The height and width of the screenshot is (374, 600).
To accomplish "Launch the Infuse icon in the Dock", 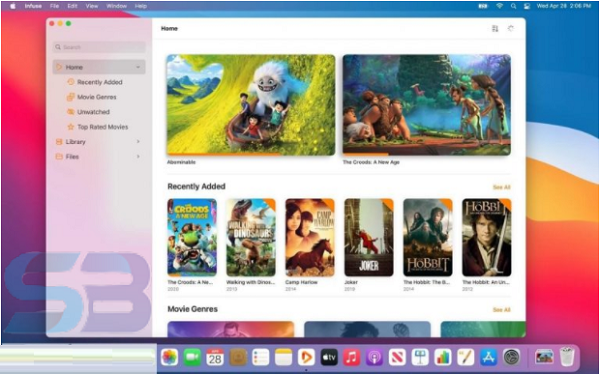I will click(x=306, y=358).
